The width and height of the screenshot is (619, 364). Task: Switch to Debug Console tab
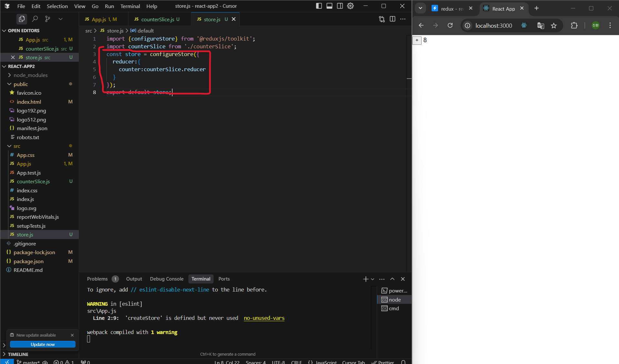pos(166,279)
